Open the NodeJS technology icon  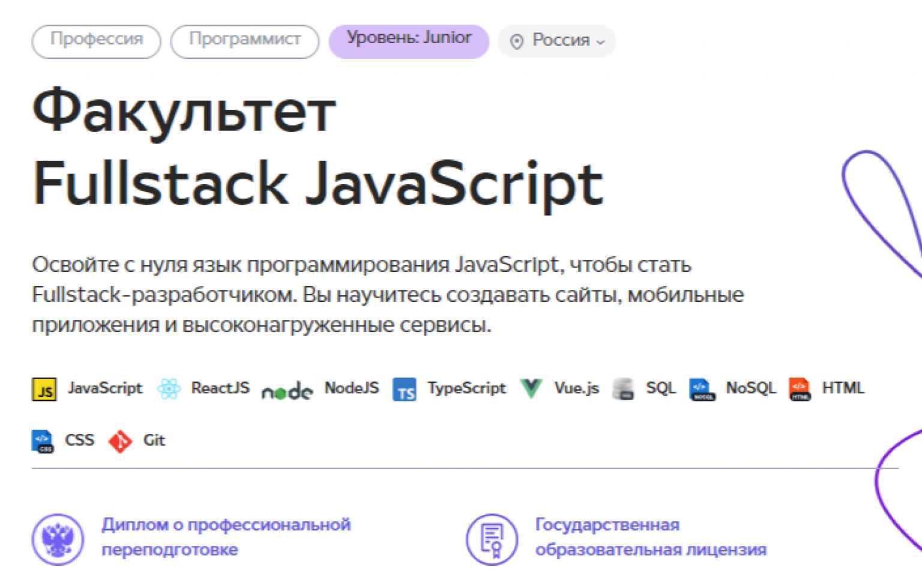286,390
